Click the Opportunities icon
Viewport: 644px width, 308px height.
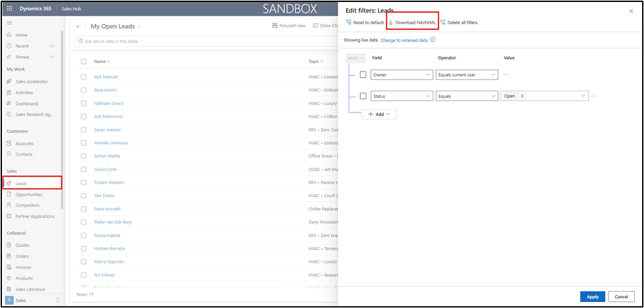[9, 194]
